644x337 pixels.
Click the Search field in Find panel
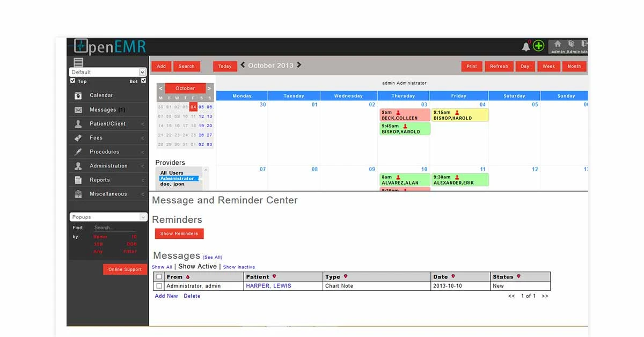click(x=115, y=228)
